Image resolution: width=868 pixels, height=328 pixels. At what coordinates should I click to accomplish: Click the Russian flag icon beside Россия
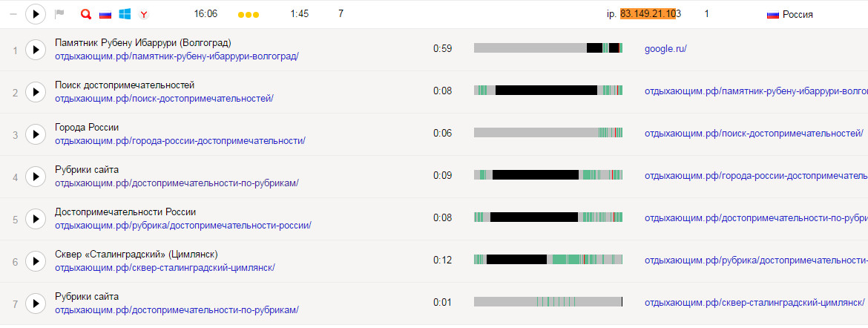[772, 14]
